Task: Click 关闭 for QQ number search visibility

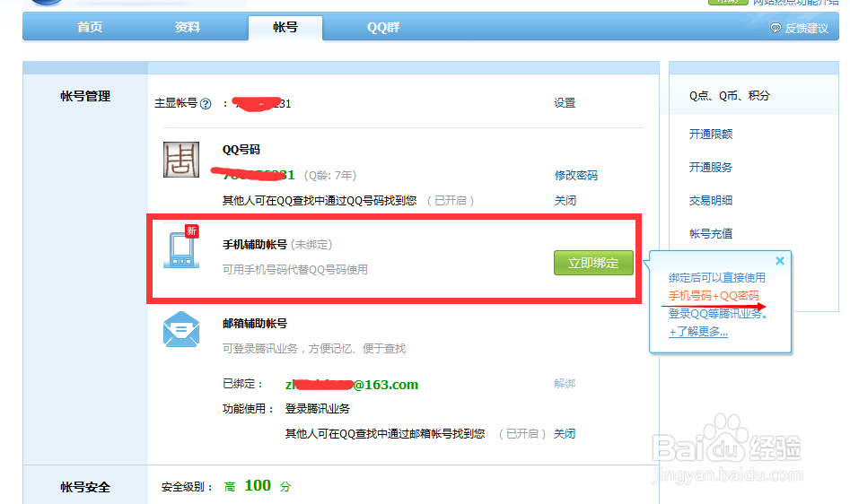Action: click(x=565, y=201)
